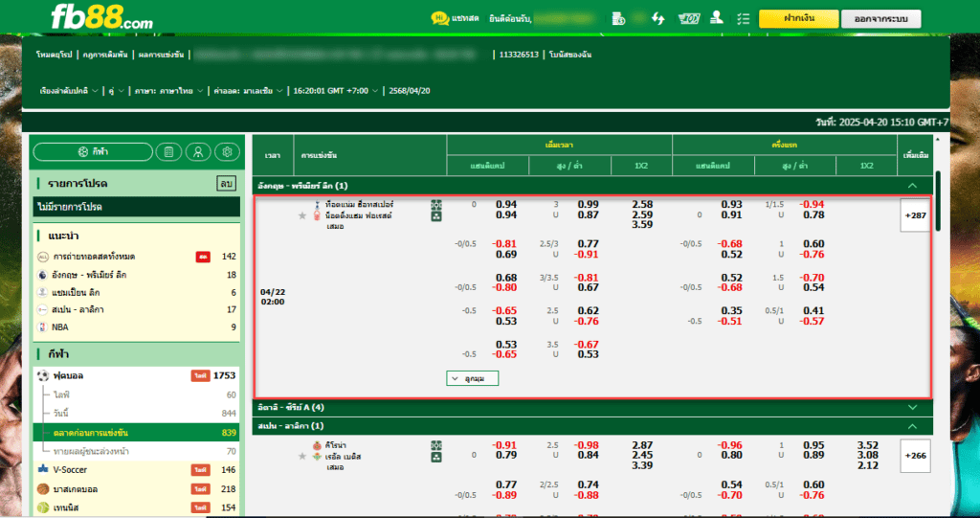This screenshot has height=518, width=980.
Task: Click the ALL icon beside การถ่ายทอดสดทั้งหมด
Action: click(42, 257)
